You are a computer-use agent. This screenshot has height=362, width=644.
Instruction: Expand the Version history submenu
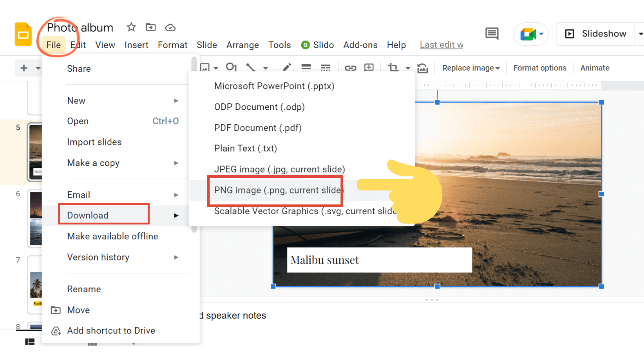98,257
